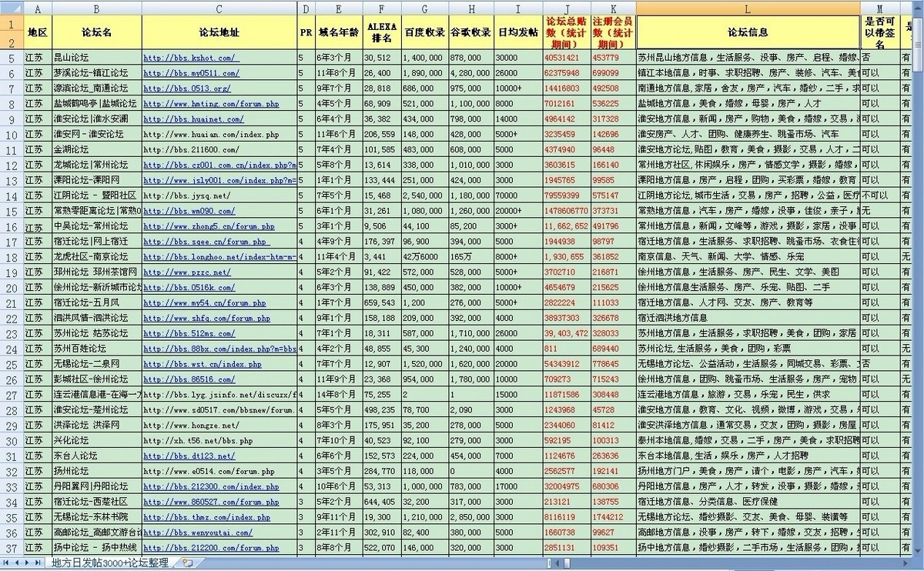The width and height of the screenshot is (924, 571).
Task: Select column L header
Action: pyautogui.click(x=748, y=8)
